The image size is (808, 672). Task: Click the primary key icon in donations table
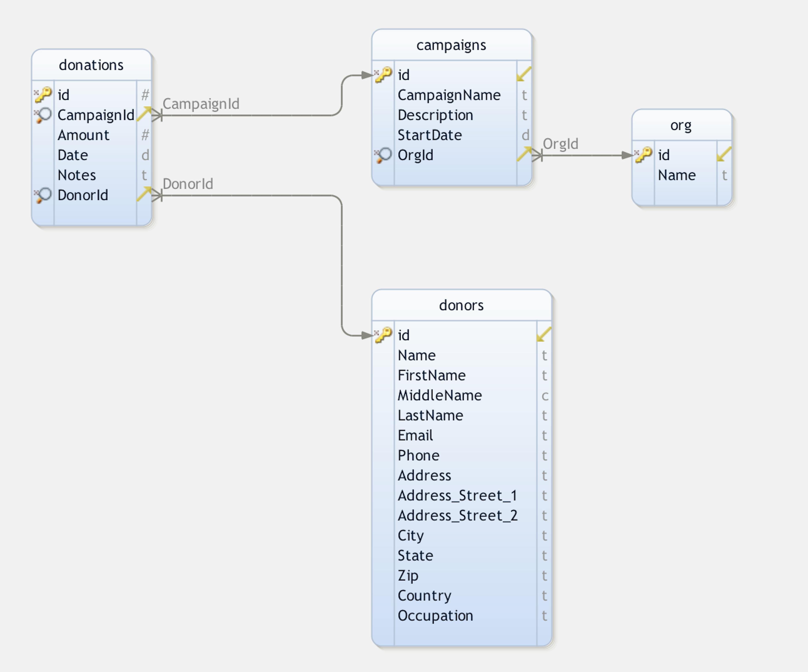pyautogui.click(x=43, y=95)
